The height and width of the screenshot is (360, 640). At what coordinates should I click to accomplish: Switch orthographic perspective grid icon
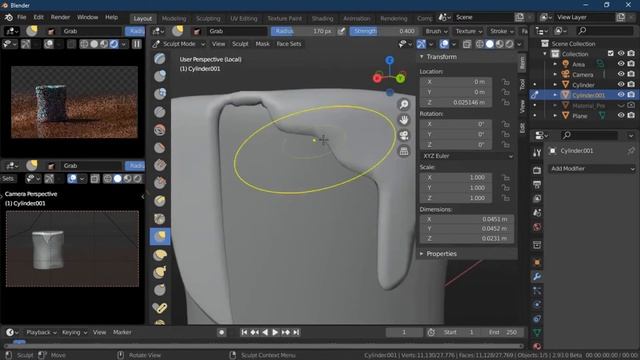click(x=404, y=151)
